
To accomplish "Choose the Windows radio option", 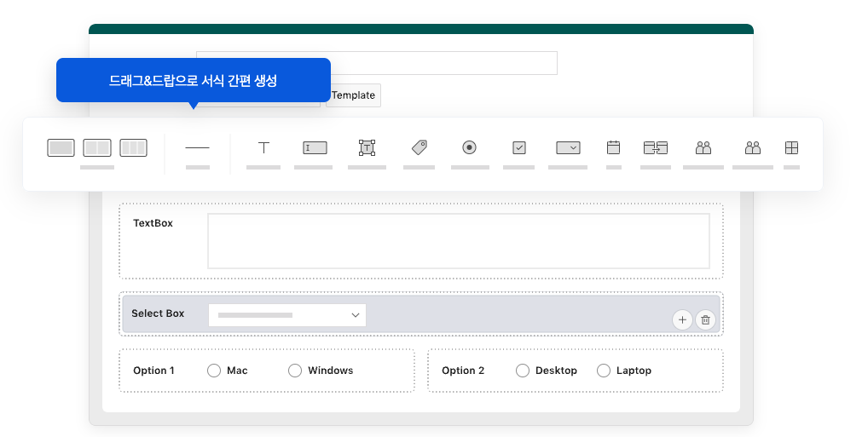I will point(295,371).
